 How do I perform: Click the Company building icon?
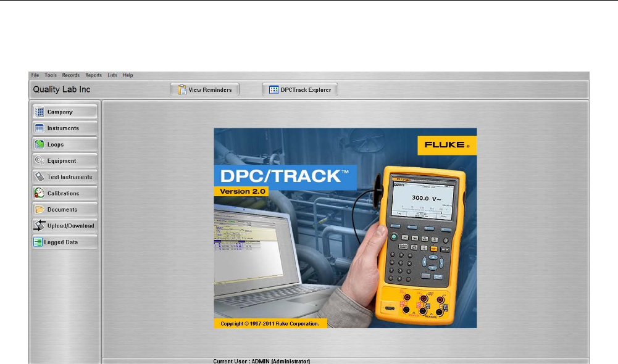pyautogui.click(x=40, y=112)
